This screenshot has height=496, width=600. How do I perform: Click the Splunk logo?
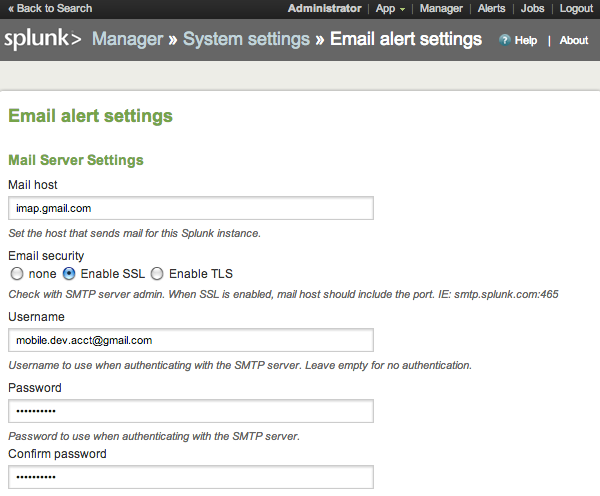point(42,39)
